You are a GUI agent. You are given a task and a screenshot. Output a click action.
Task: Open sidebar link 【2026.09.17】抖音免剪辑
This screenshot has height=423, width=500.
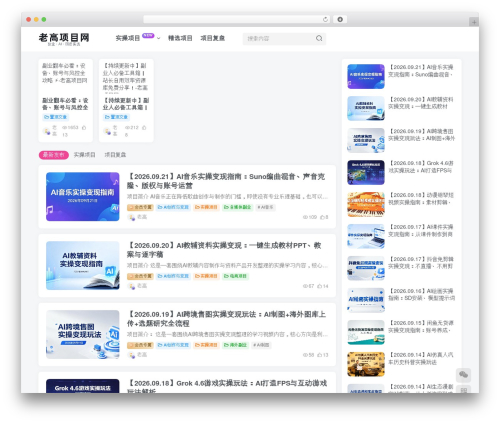pyautogui.click(x=421, y=263)
